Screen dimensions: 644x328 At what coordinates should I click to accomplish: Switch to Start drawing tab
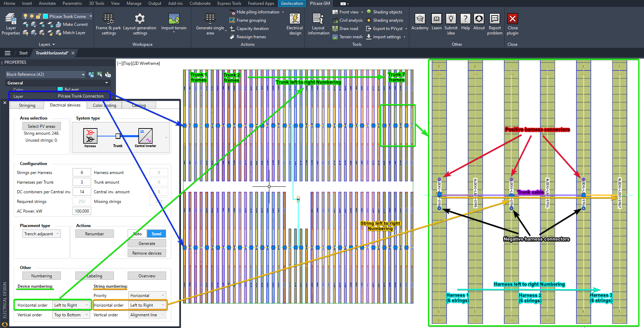(23, 53)
